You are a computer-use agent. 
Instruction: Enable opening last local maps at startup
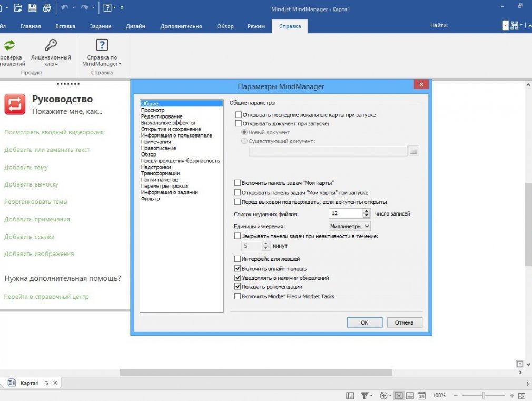click(239, 115)
